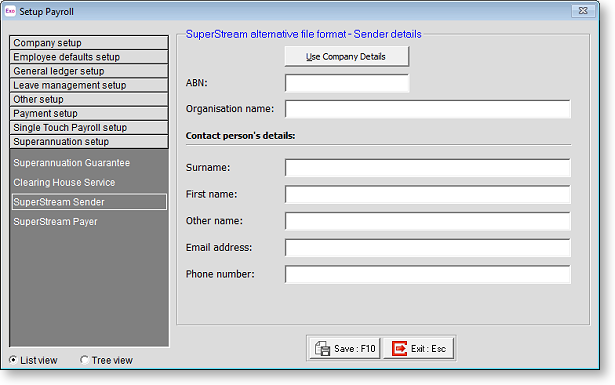The height and width of the screenshot is (385, 615).
Task: Click into the ABN input field
Action: (x=347, y=83)
